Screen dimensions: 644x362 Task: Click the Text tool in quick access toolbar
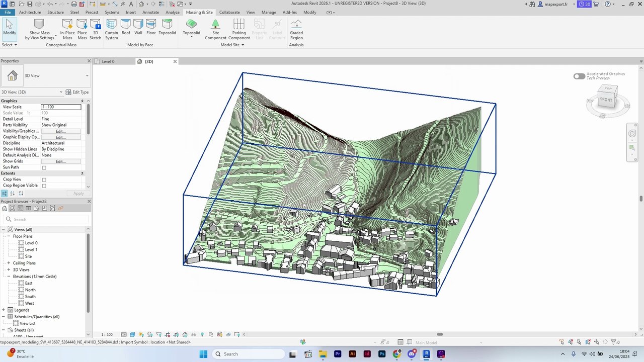tap(131, 4)
